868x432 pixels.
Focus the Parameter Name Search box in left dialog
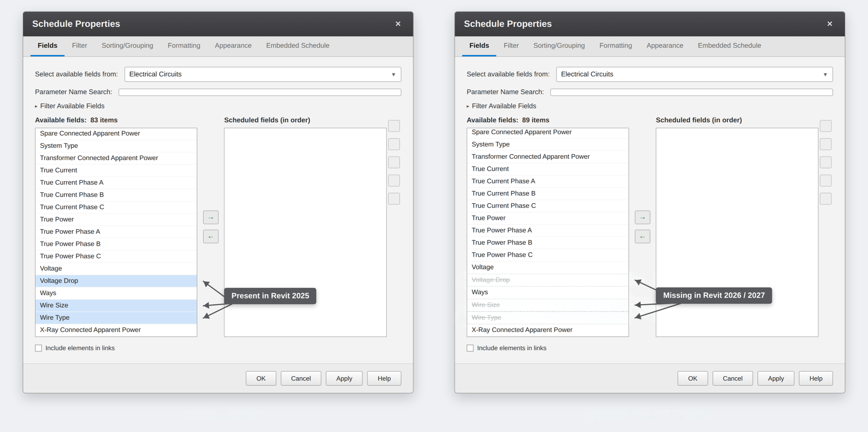260,92
